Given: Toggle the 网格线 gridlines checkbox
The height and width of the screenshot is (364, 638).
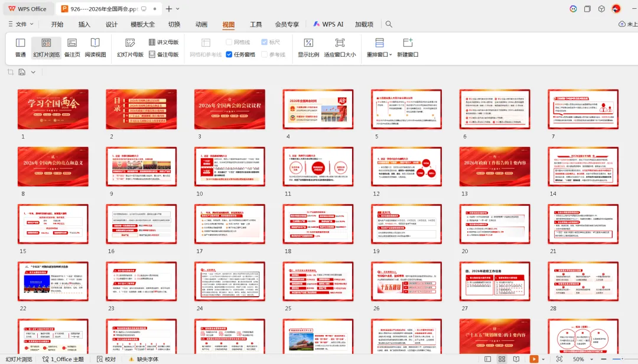Looking at the screenshot, I should [238, 42].
